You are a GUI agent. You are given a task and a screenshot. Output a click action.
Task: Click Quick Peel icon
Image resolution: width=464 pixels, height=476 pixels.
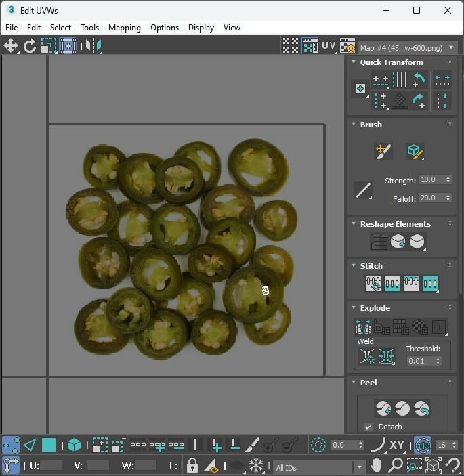point(383,408)
